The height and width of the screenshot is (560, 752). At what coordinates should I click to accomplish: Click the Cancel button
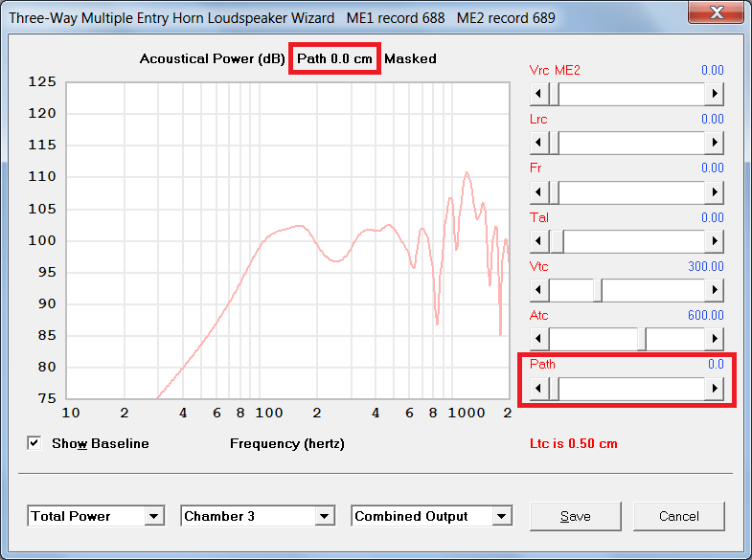point(678,516)
